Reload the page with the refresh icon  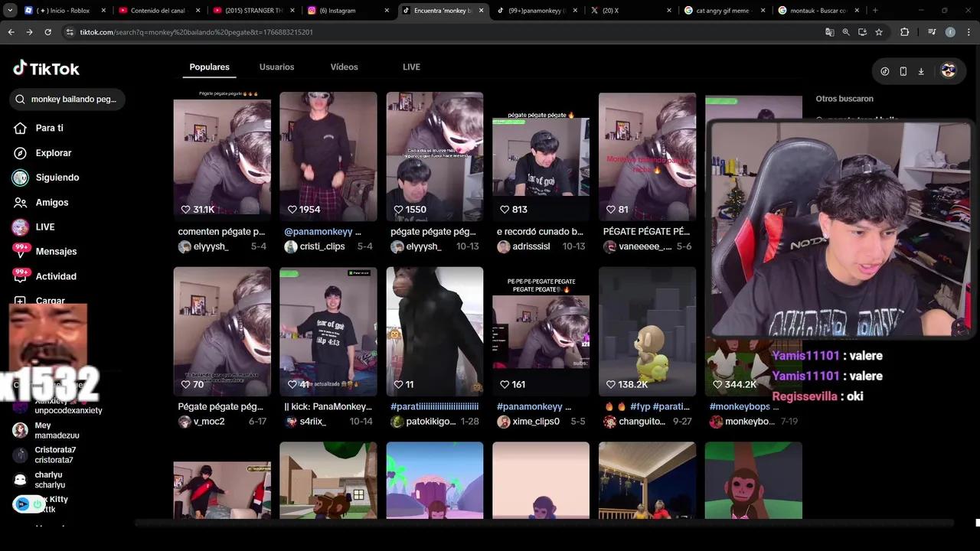click(x=47, y=32)
